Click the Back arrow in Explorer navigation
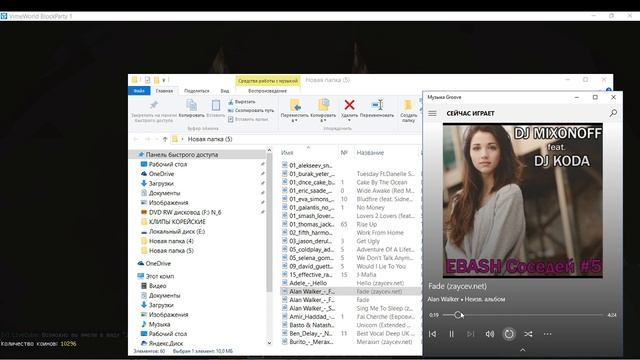Screen dimensions: 640x360 [x=136, y=139]
